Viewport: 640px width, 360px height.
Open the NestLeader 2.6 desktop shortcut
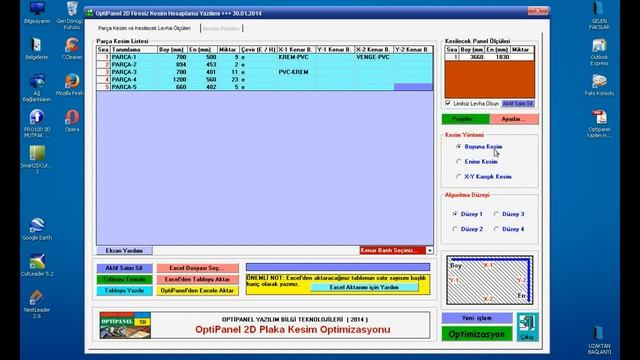point(37,304)
